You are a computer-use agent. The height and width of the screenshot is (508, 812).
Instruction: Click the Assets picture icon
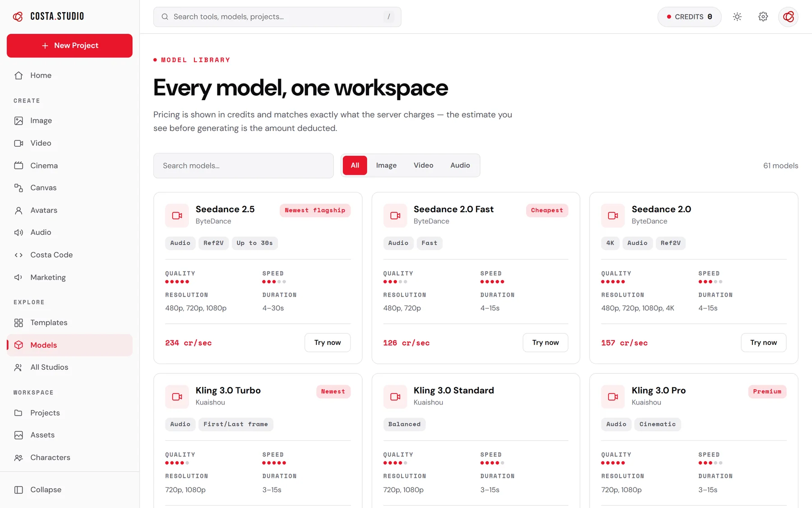[18, 435]
